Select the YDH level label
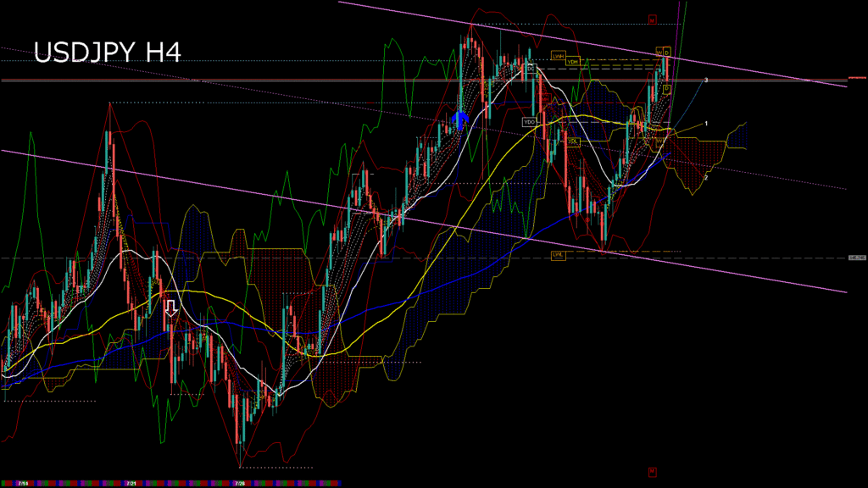Image resolution: width=868 pixels, height=488 pixels. tap(572, 62)
